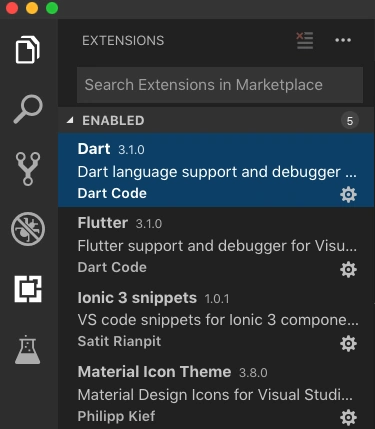Image resolution: width=375 pixels, height=429 pixels.
Task: Open the Search view in activity bar
Action: 28,109
